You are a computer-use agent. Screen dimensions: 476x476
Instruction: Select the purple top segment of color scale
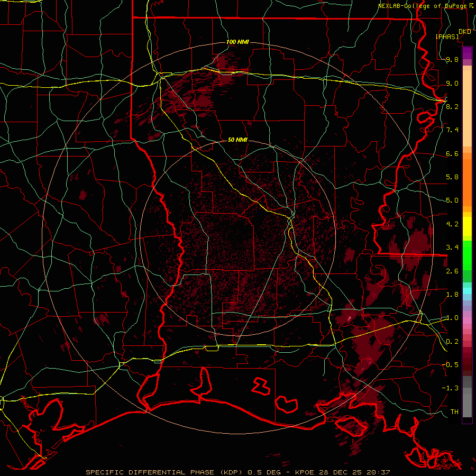pos(467,53)
